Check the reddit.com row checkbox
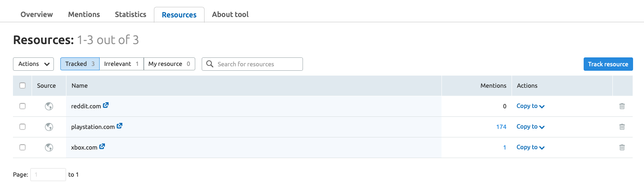The image size is (644, 192). point(23,106)
